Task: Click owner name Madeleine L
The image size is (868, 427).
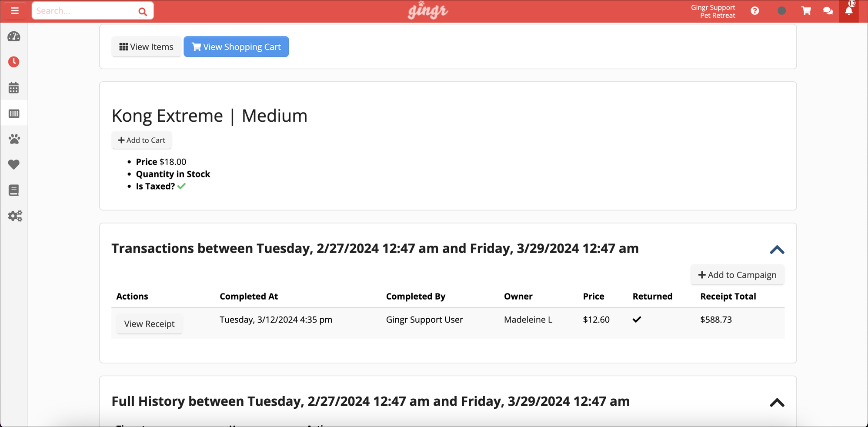Action: pos(528,320)
